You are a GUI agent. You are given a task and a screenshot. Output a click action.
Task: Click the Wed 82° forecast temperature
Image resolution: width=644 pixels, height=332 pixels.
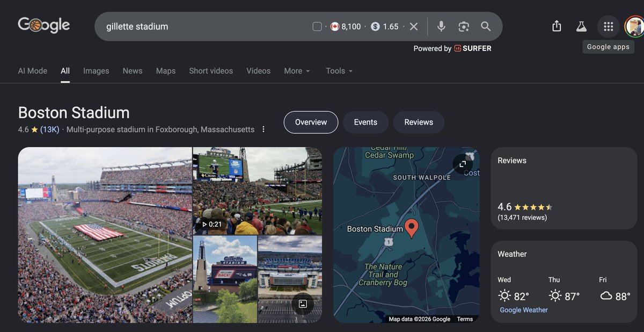tap(522, 296)
